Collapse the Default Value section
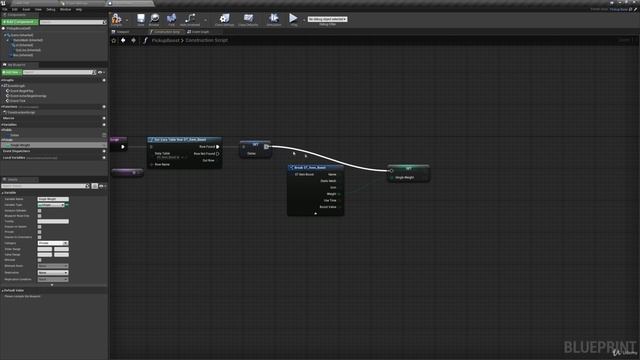640x360 pixels. tap(2, 291)
